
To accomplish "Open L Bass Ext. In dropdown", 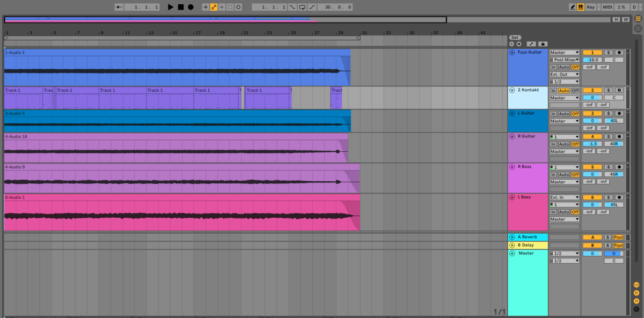I will click(565, 197).
